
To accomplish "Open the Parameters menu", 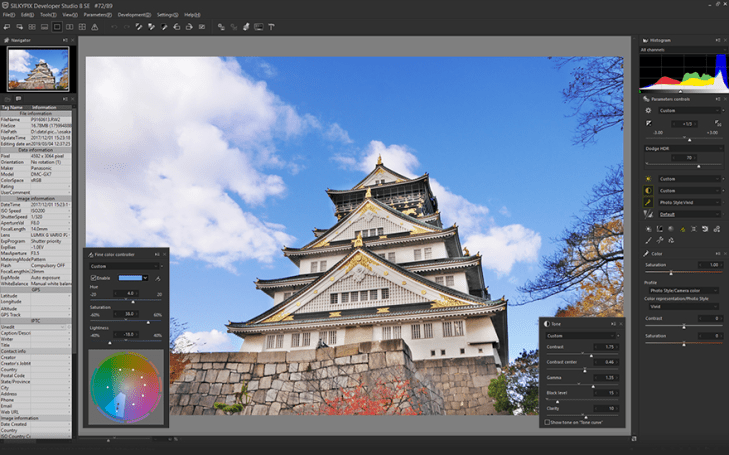I will point(97,15).
